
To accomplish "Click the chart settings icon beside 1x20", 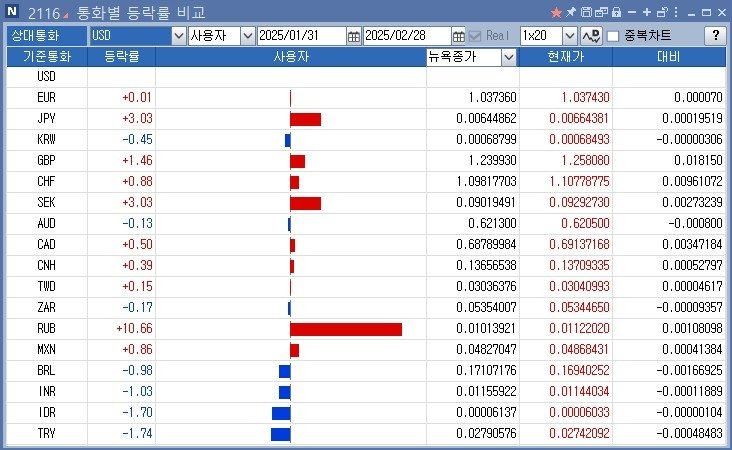I will click(x=590, y=36).
